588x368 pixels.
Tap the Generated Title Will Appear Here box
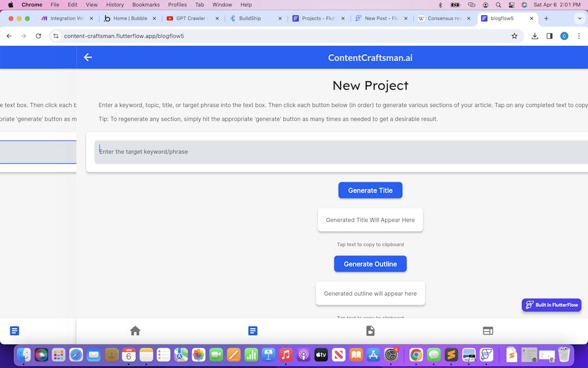tap(370, 220)
